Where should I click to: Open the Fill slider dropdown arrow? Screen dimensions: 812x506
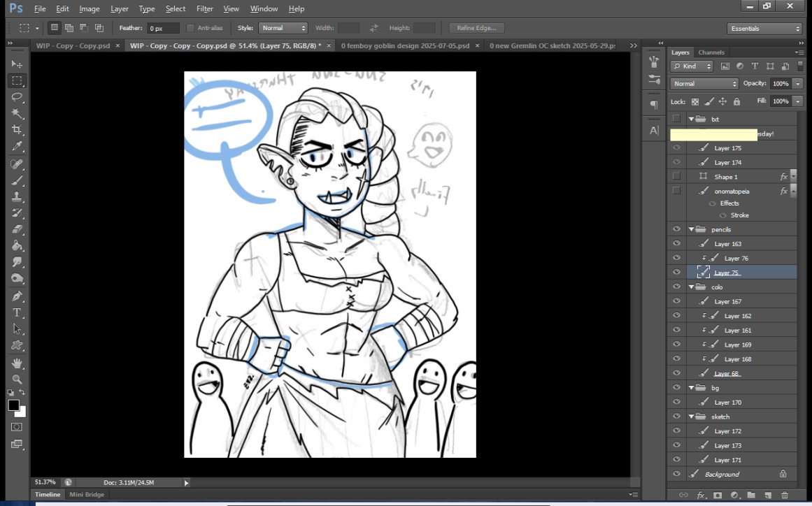[797, 101]
